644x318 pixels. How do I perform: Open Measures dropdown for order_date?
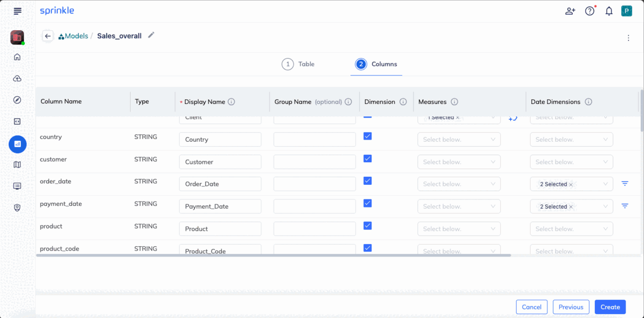pos(459,184)
